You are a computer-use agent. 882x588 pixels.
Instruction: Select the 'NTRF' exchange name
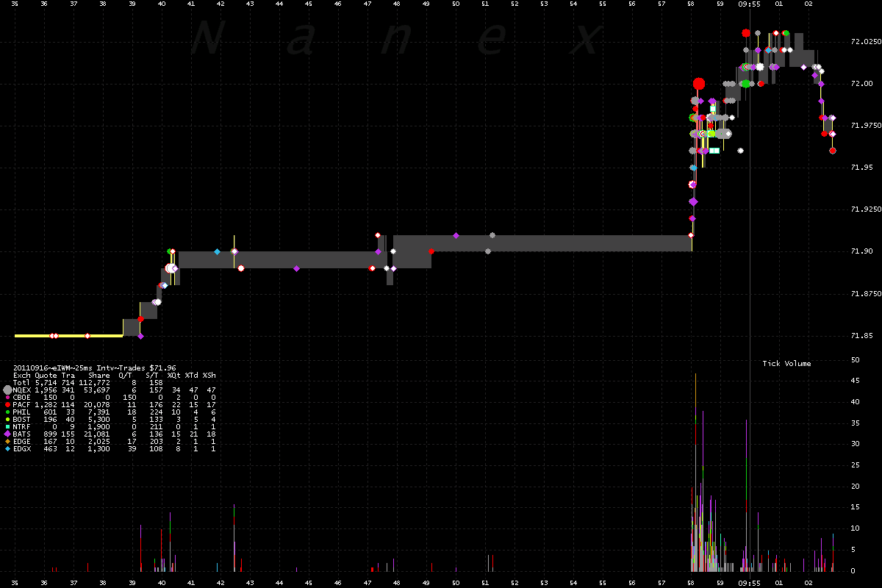point(22,426)
